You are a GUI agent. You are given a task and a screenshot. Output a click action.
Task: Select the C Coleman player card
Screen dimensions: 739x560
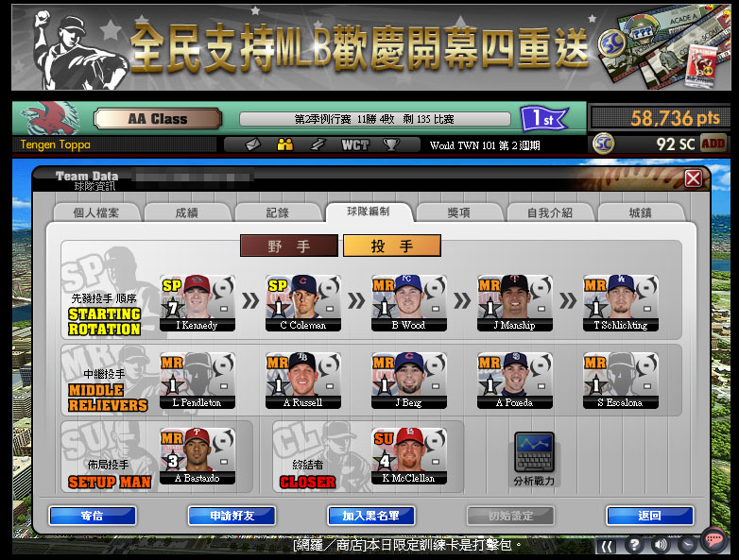click(303, 303)
